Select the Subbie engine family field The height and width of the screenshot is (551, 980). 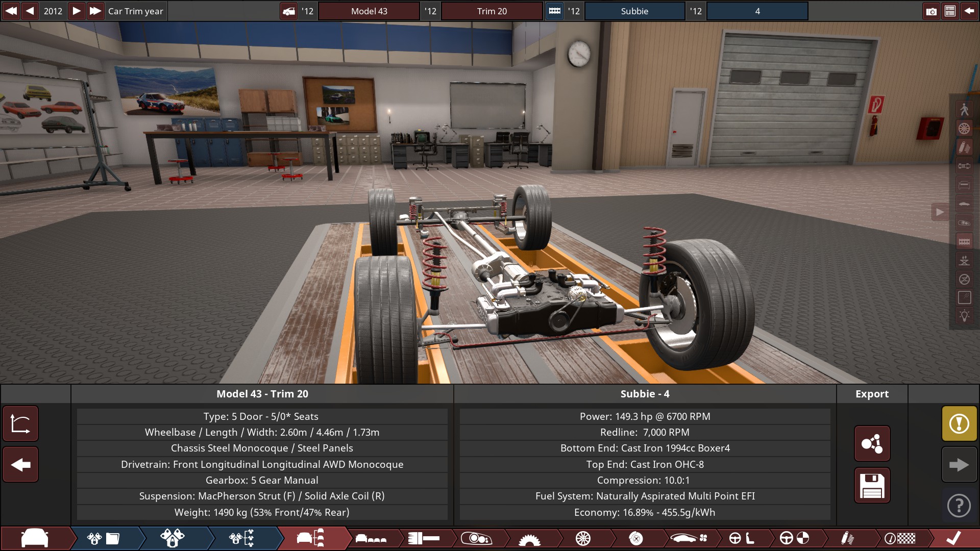coord(634,11)
